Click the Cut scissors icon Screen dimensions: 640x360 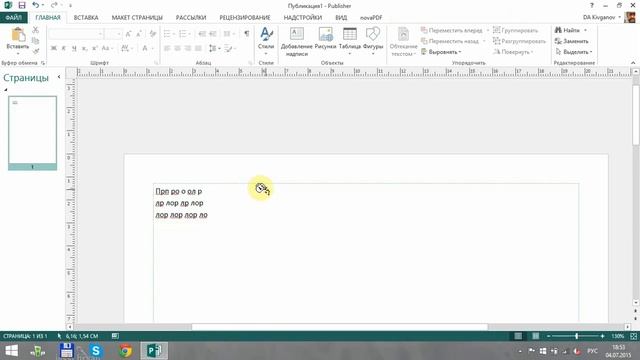pos(36,30)
